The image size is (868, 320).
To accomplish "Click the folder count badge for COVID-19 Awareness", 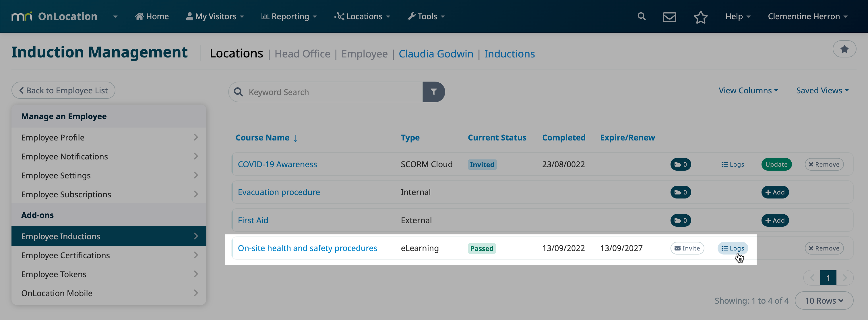I will tap(680, 164).
